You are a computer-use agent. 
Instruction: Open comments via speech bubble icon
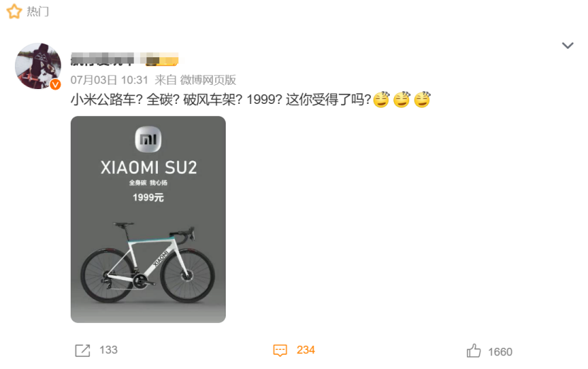280,351
